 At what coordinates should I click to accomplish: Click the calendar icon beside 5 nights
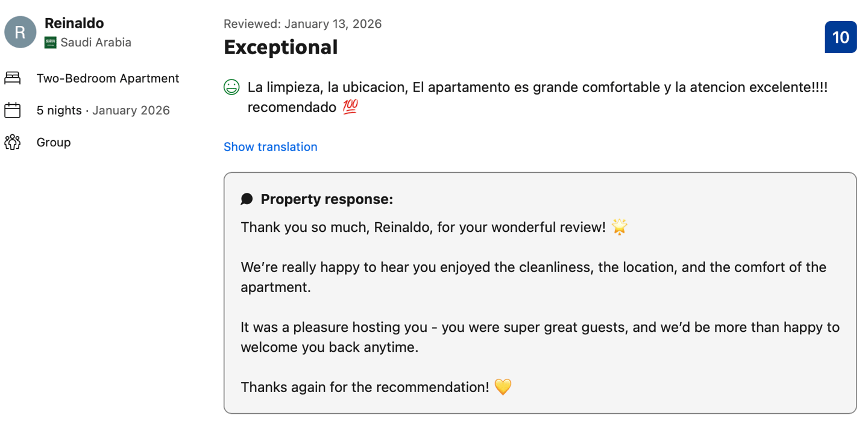[13, 110]
